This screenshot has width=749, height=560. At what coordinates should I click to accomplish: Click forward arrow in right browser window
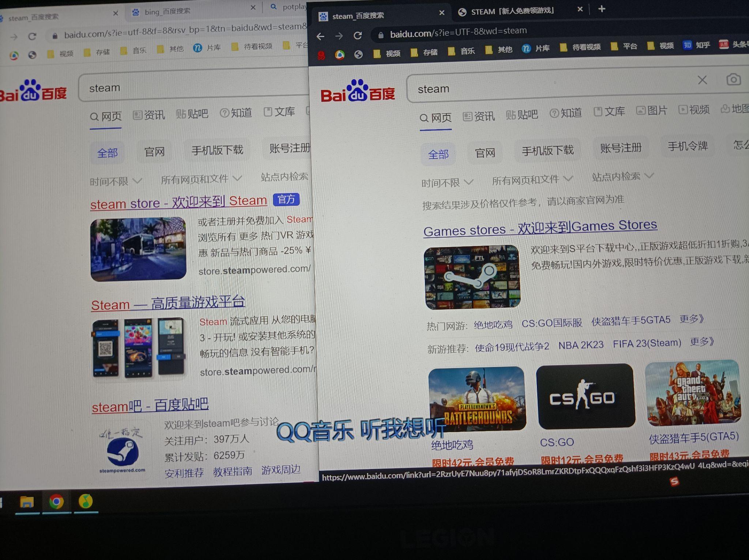[x=339, y=36]
